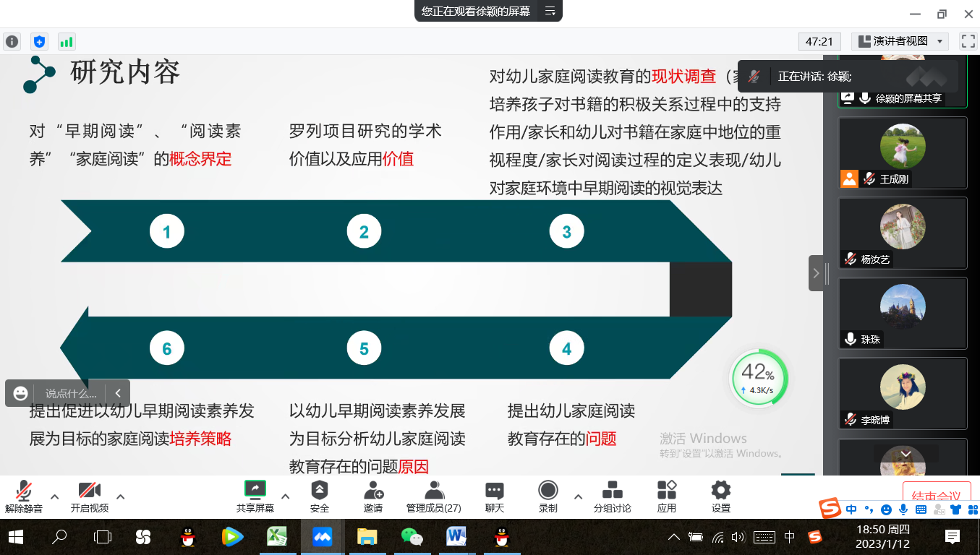
Task: Start recording with 录制 button
Action: pos(548,496)
